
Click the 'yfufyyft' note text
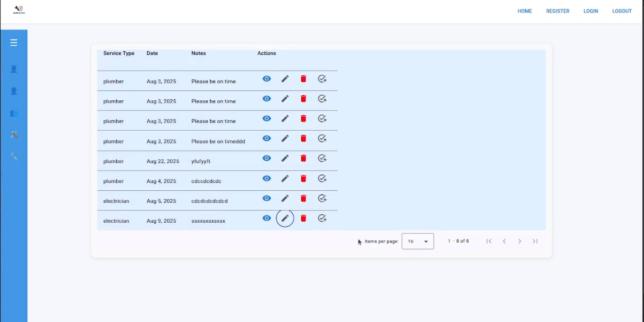point(201,161)
